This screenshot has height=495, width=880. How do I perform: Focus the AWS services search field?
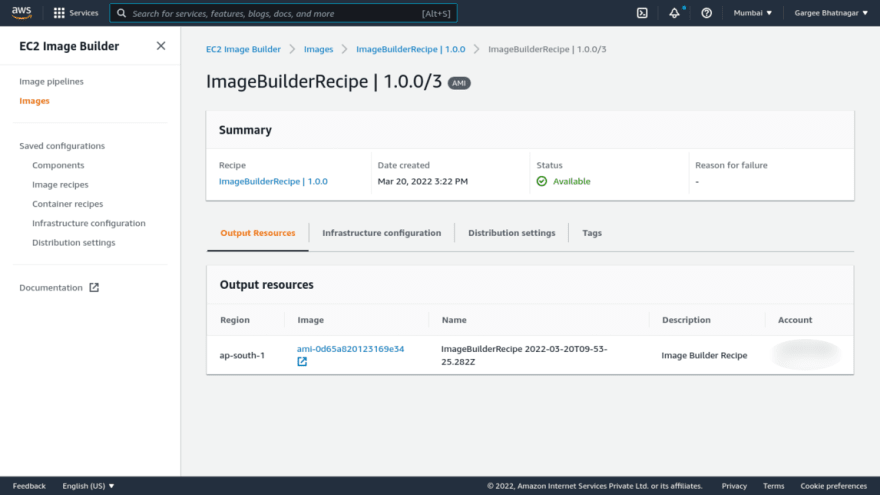coord(283,13)
